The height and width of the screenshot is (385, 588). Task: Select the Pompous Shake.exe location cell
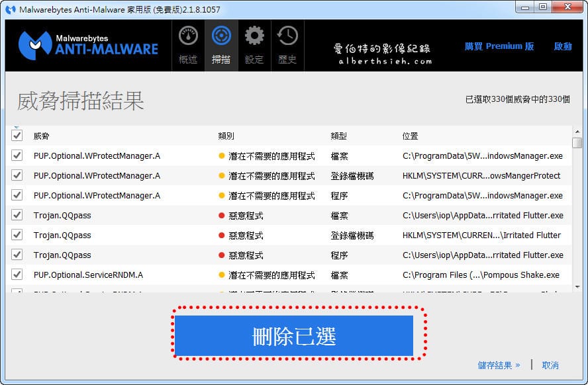(481, 275)
